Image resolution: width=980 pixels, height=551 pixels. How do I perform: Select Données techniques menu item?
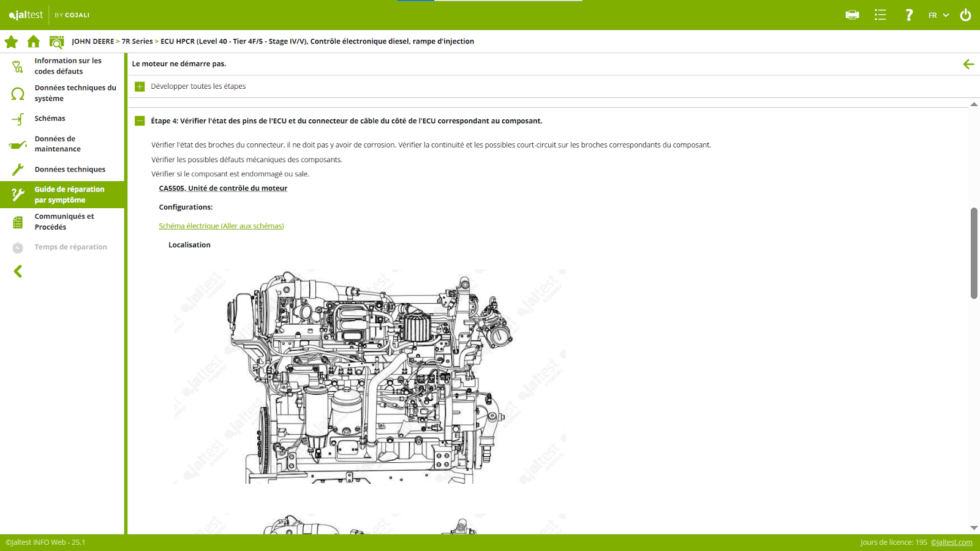pos(70,170)
